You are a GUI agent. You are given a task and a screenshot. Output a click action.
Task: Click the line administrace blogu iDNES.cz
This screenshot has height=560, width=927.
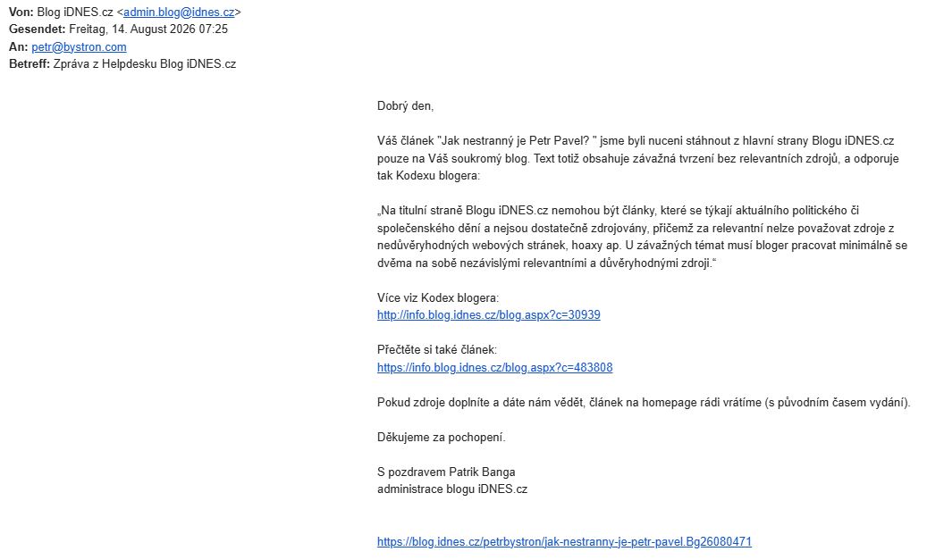click(x=451, y=489)
